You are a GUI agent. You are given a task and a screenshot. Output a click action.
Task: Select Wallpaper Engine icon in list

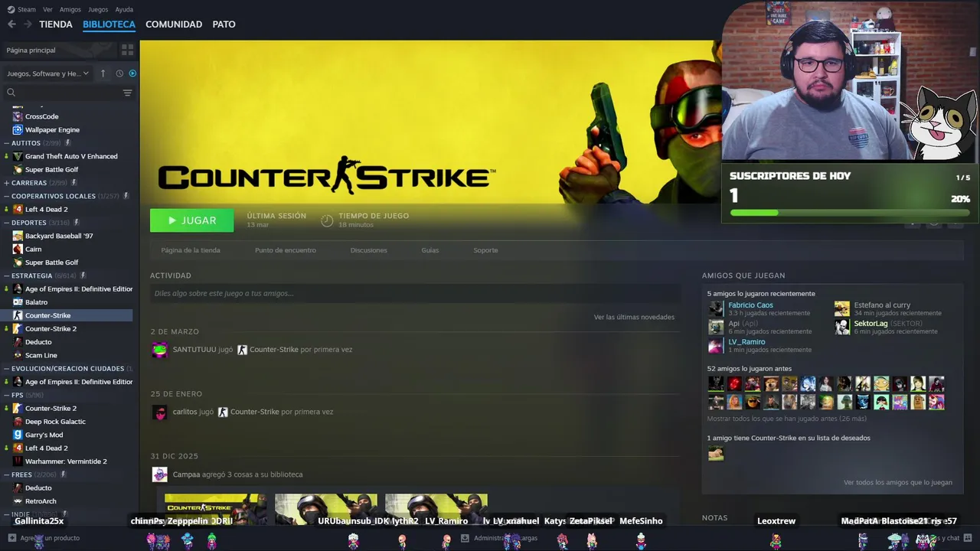coord(18,129)
